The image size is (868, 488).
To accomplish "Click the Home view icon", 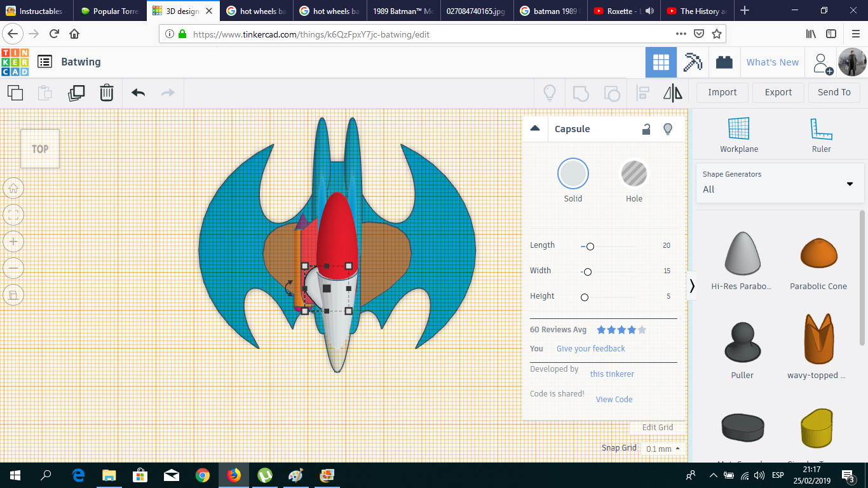I will 13,188.
